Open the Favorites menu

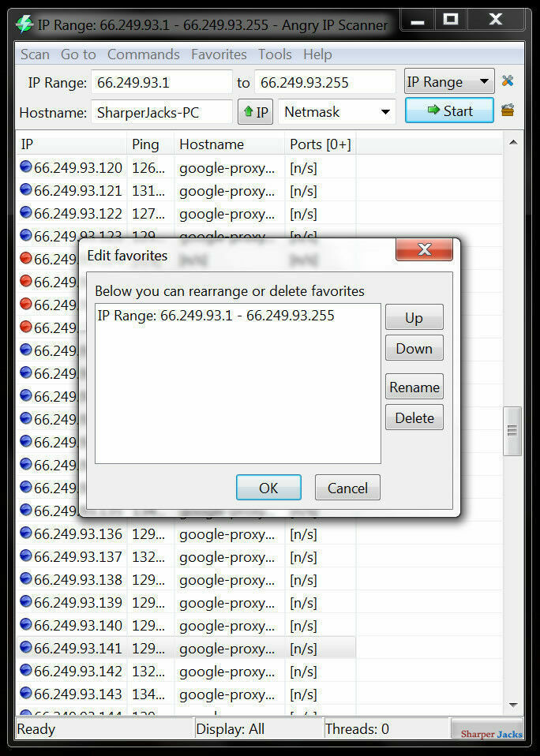[219, 54]
